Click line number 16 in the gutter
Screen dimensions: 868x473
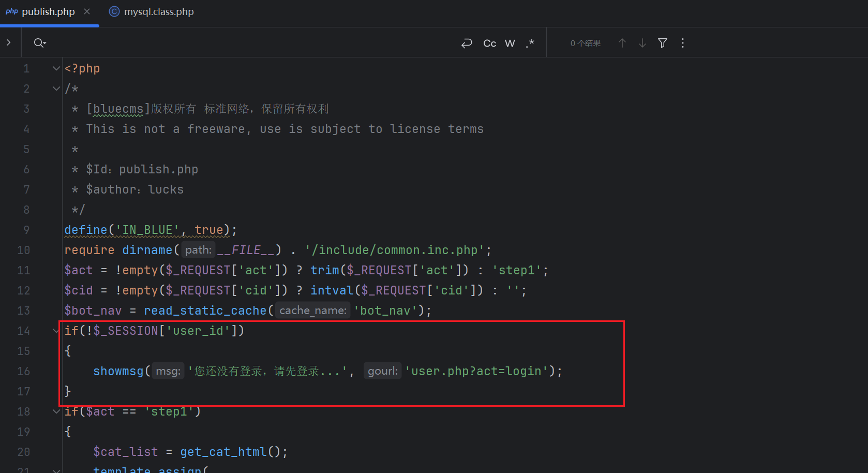[24, 371]
